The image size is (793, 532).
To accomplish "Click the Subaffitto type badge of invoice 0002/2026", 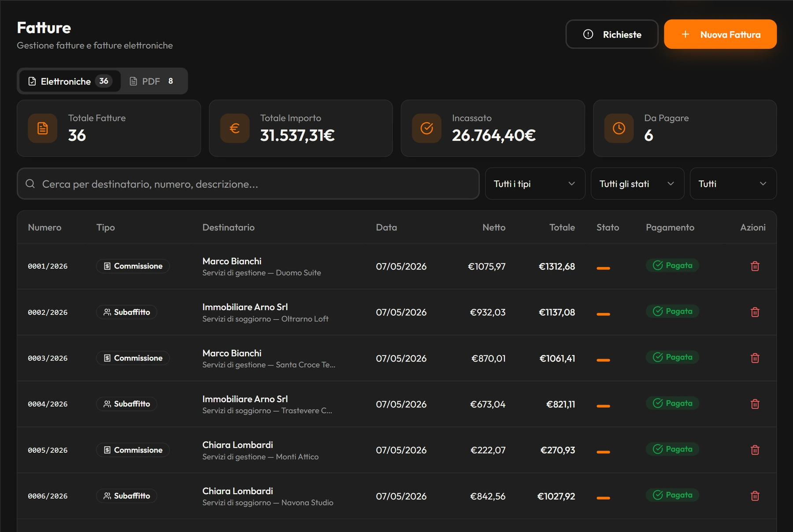I will (127, 312).
